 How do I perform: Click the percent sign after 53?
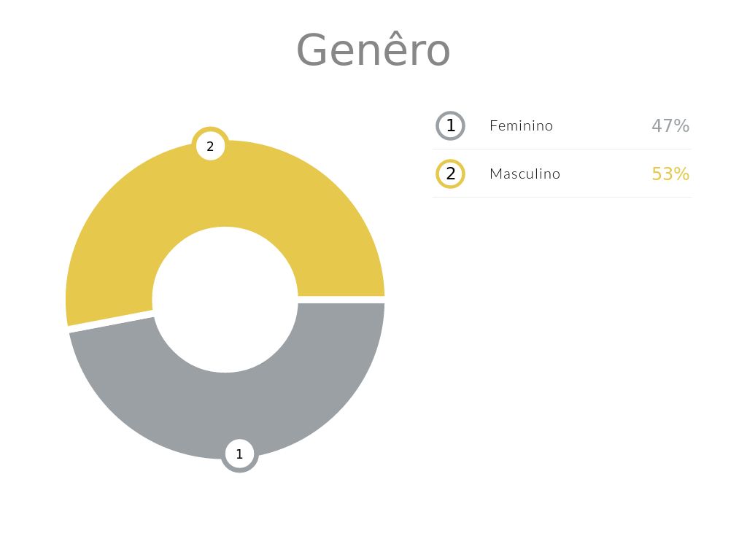click(681, 174)
